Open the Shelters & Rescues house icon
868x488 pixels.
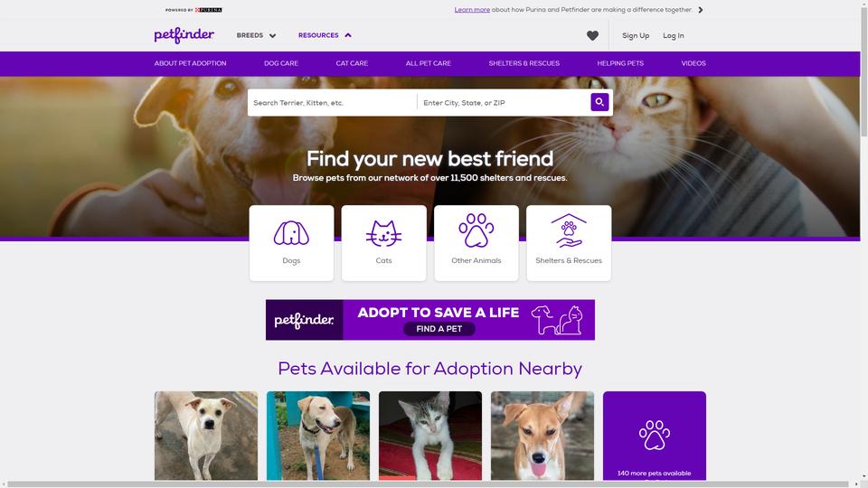tap(569, 230)
